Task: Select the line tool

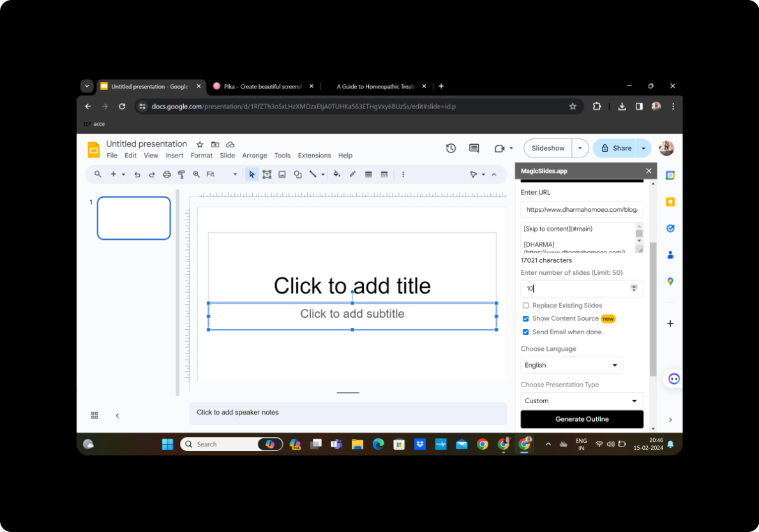Action: (x=313, y=175)
